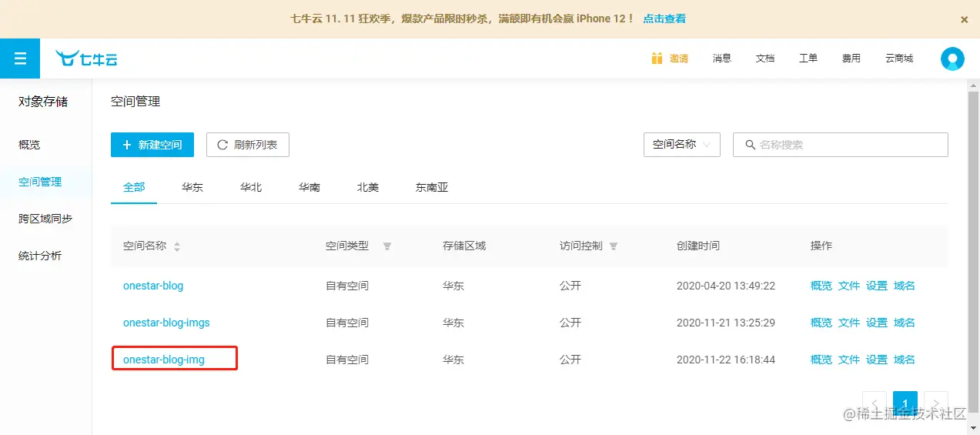980x435 pixels.
Task: Select the 华北 region tab
Action: tap(251, 187)
